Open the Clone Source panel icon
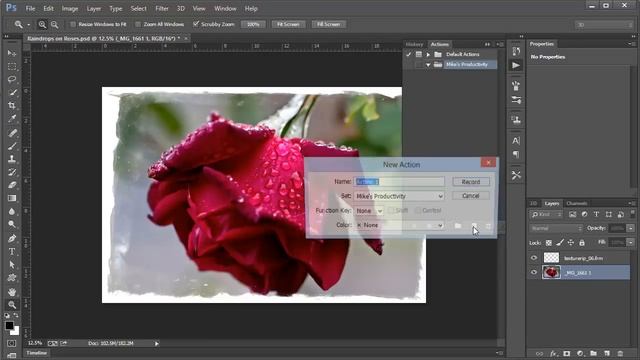640x360 pixels. pyautogui.click(x=516, y=120)
